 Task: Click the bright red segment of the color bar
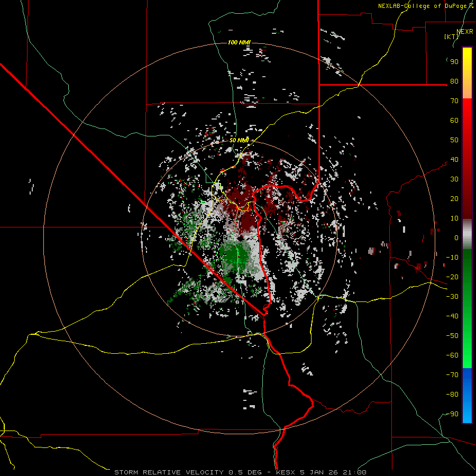click(x=467, y=118)
